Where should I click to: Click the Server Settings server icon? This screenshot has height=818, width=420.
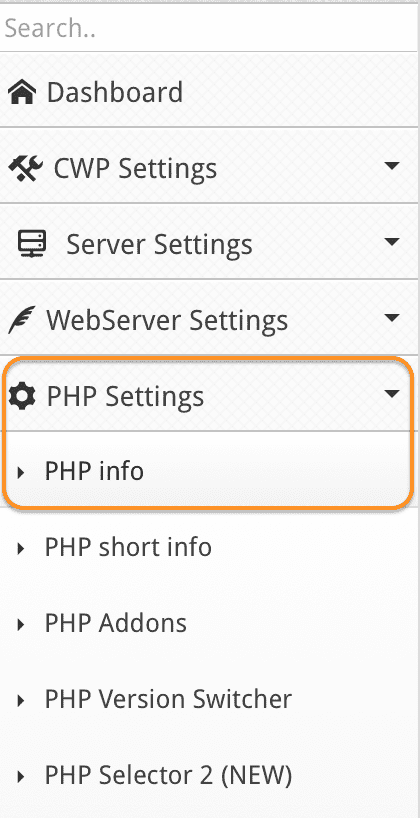(x=31, y=244)
